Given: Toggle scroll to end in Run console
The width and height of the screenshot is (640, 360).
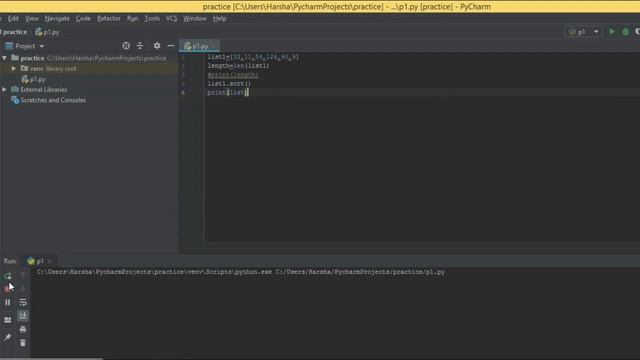Looking at the screenshot, I should pyautogui.click(x=23, y=316).
